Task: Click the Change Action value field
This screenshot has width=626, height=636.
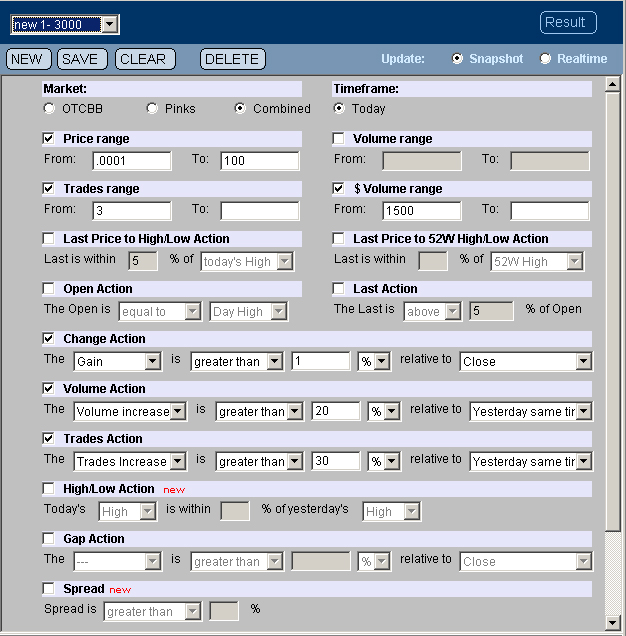Action: tap(321, 361)
